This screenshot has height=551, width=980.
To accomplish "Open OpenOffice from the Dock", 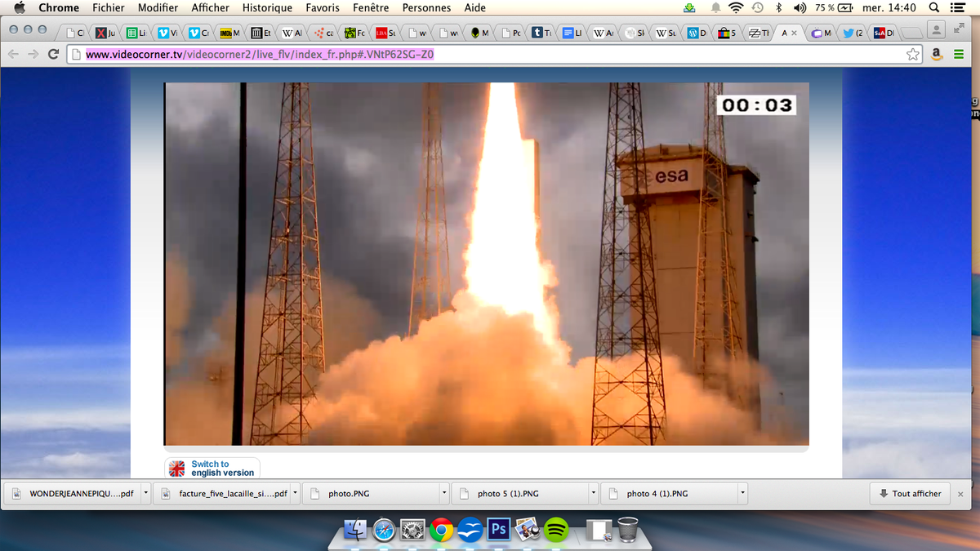I will coord(470,530).
